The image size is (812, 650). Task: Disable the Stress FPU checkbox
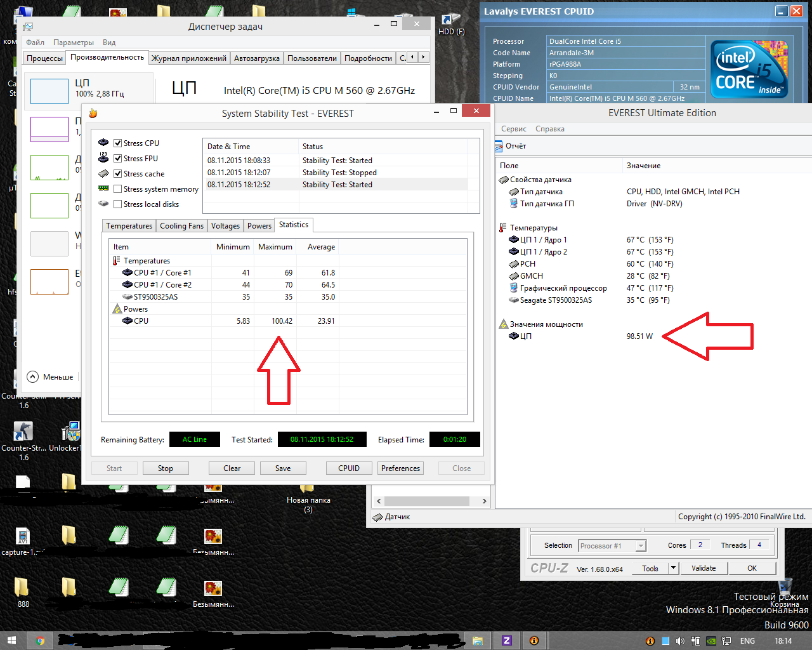coord(117,158)
